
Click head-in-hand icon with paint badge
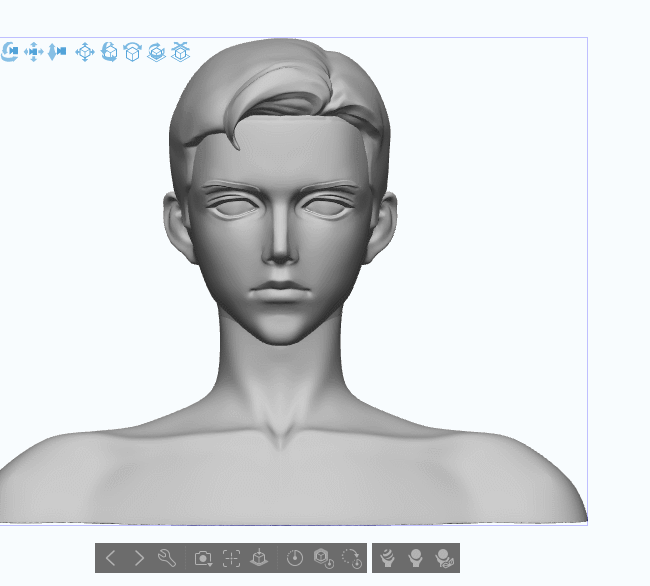(444, 558)
